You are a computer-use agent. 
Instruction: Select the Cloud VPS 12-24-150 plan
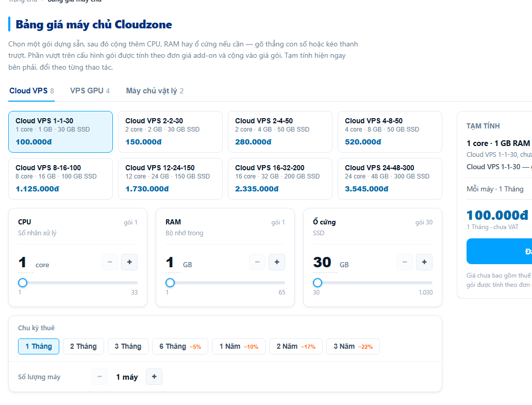[170, 179]
